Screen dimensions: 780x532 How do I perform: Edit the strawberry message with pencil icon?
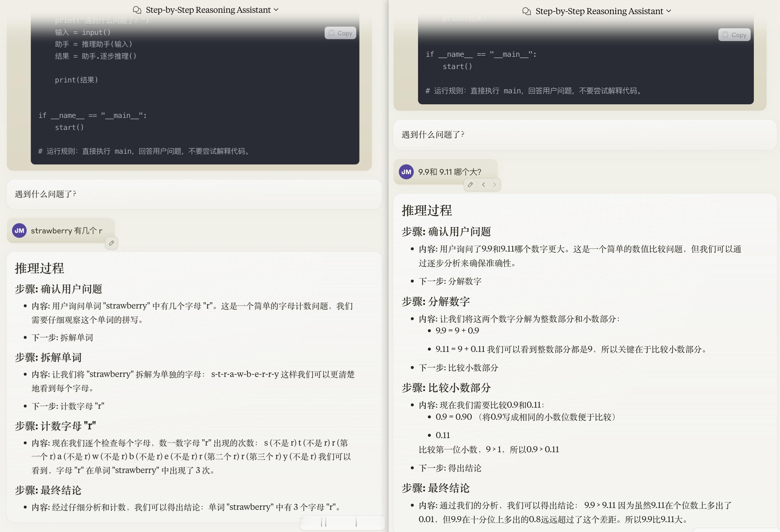pyautogui.click(x=111, y=243)
